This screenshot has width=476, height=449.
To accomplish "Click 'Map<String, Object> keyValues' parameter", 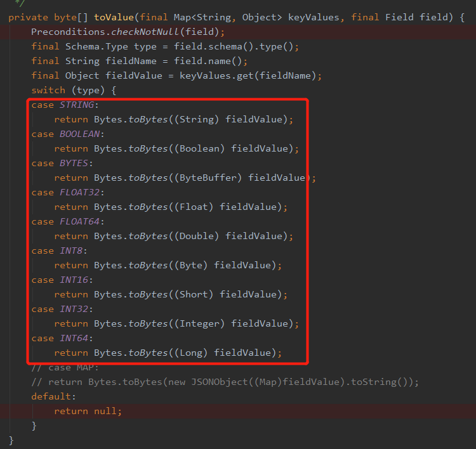I will click(x=256, y=17).
